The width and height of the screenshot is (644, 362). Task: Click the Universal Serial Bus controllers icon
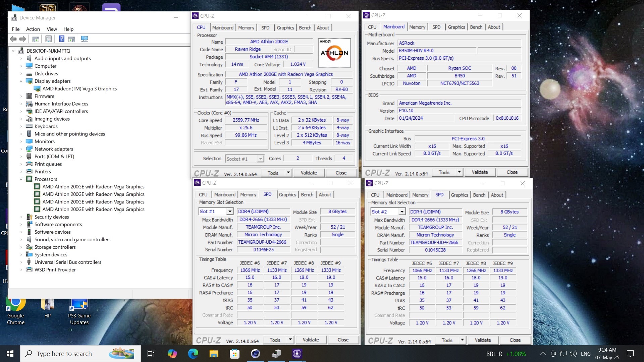pos(29,262)
